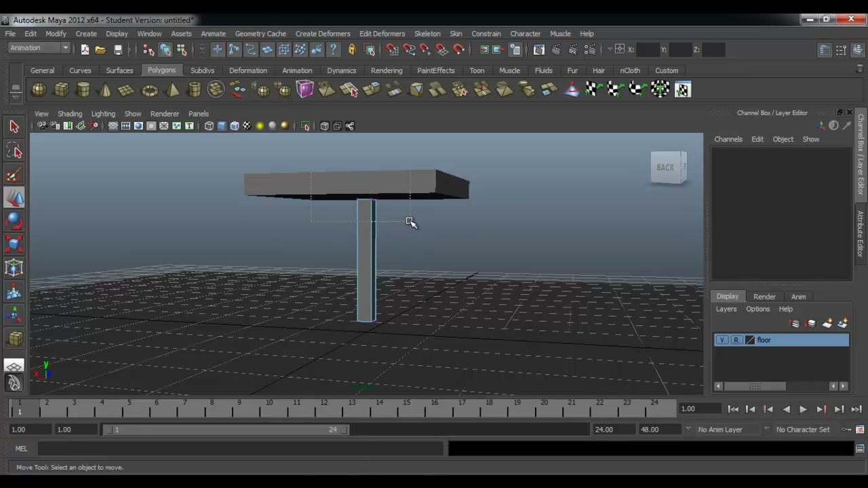Create a polygon cylinder from shelf
This screenshot has height=488, width=868.
(83, 89)
